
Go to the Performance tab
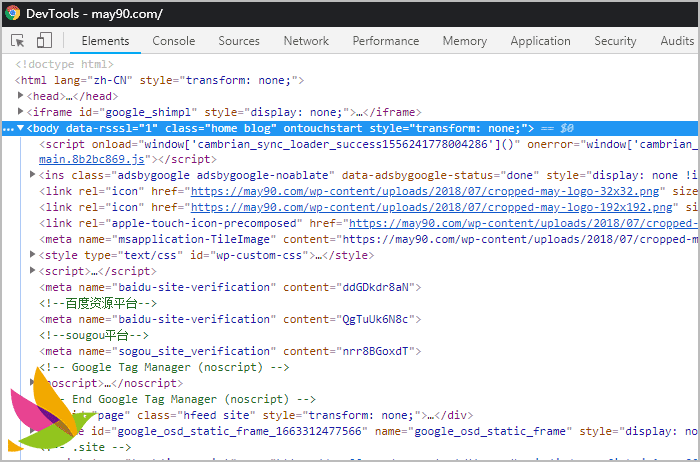pyautogui.click(x=385, y=41)
